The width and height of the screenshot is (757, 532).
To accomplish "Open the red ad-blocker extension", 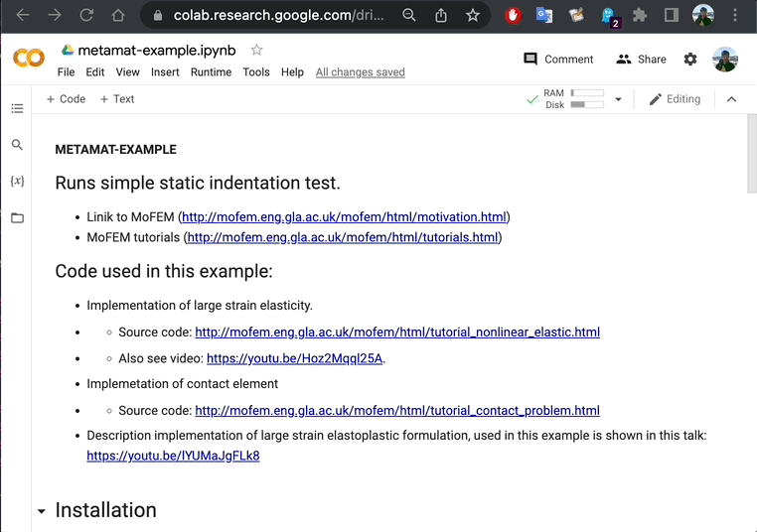I will coord(514,16).
